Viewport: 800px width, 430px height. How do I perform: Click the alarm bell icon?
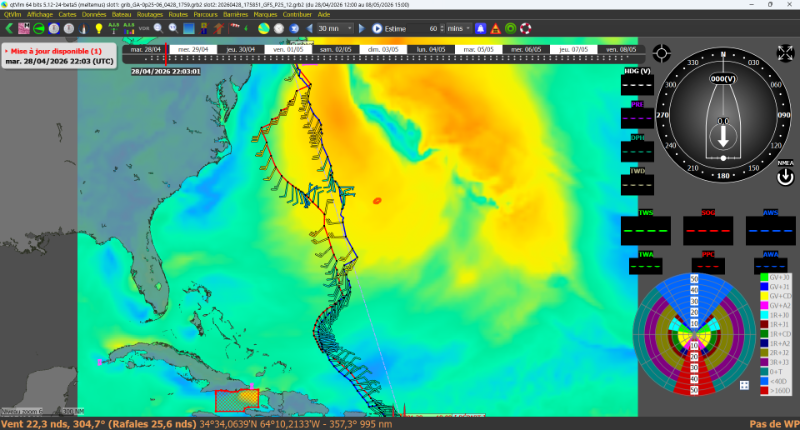(x=480, y=28)
